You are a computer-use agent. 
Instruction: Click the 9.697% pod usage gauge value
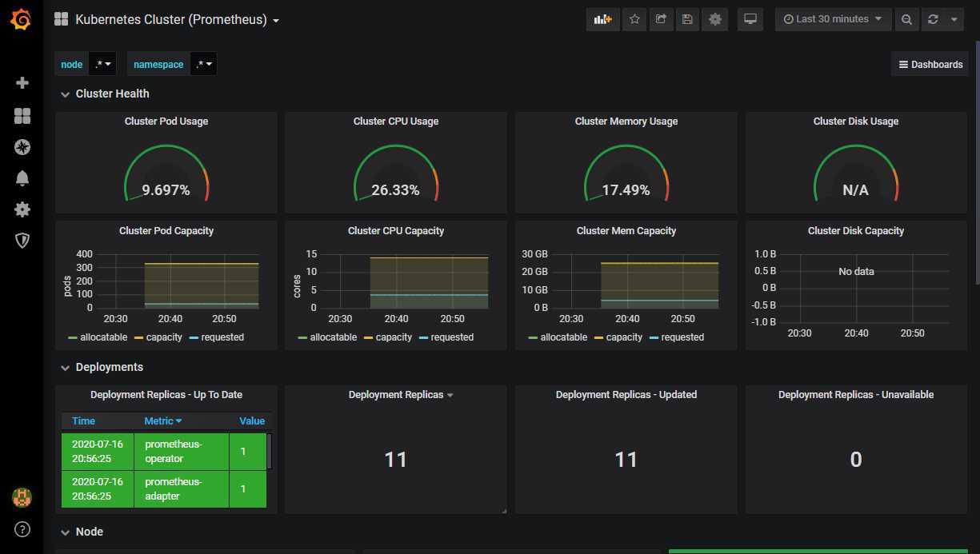click(166, 190)
